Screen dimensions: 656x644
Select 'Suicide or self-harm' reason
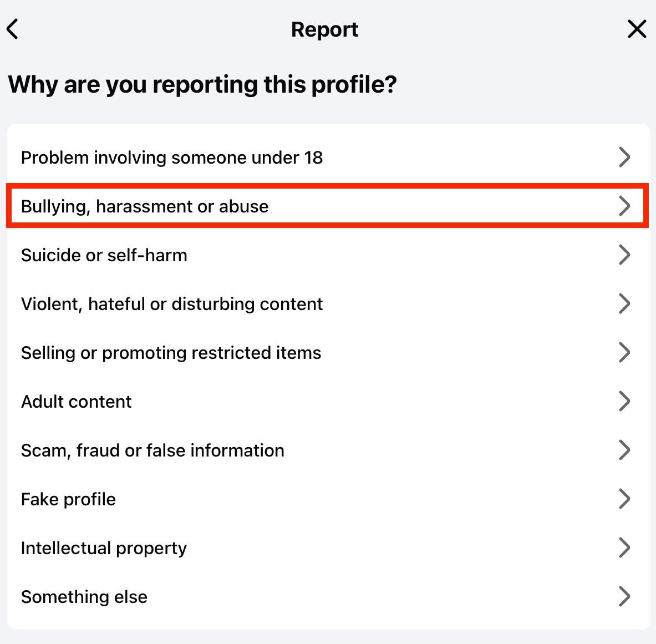tap(104, 255)
